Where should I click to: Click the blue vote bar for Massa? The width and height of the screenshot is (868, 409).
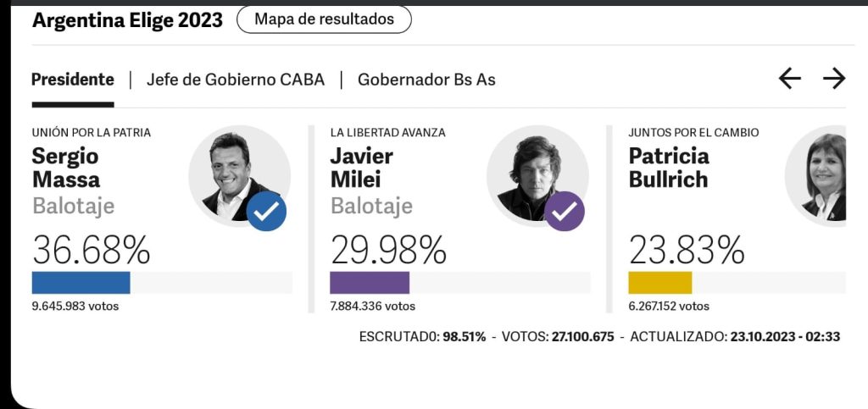point(81,283)
